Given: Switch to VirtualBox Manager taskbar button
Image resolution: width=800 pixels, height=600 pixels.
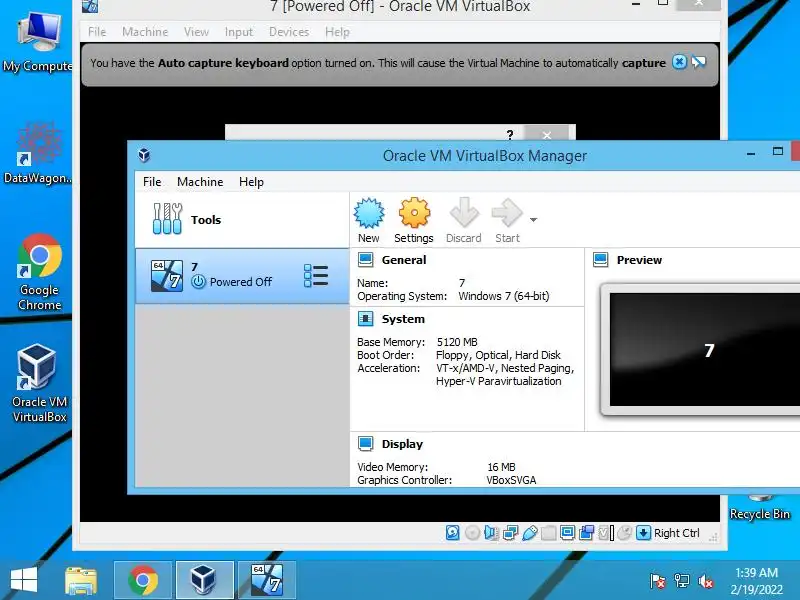Looking at the screenshot, I should [205, 581].
